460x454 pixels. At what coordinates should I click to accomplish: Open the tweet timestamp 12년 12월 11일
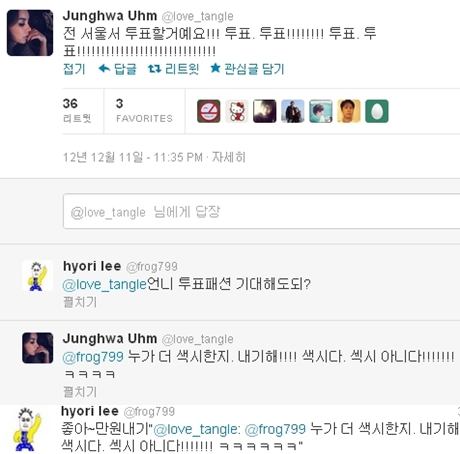click(x=103, y=157)
